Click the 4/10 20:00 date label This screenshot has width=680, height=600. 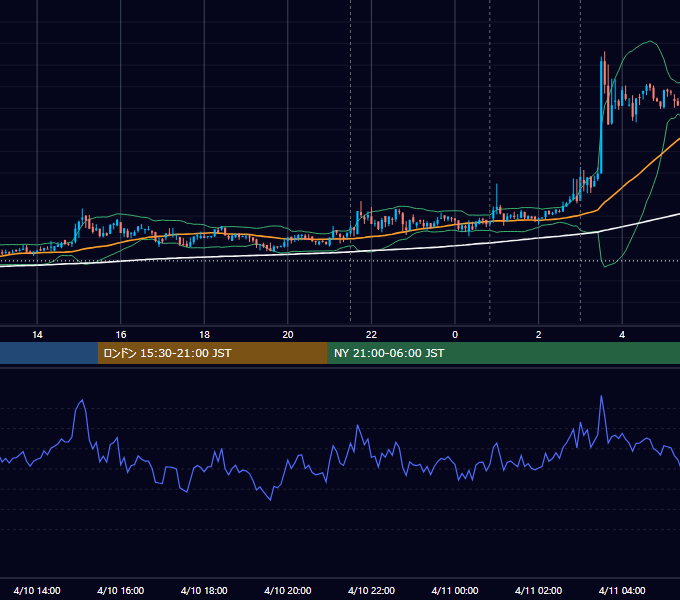click(x=288, y=590)
